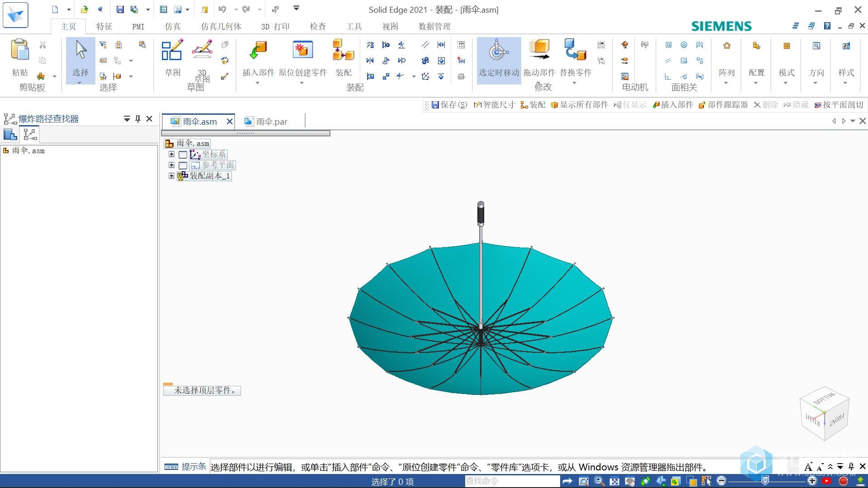868x488 pixels.
Task: Click the Save icon in quick access toolbar
Action: pos(120,9)
